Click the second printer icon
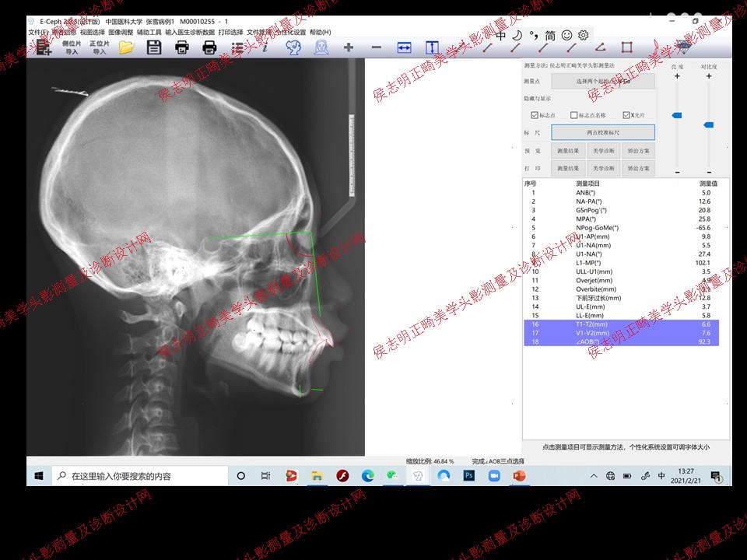The width and height of the screenshot is (747, 560). pos(209,47)
